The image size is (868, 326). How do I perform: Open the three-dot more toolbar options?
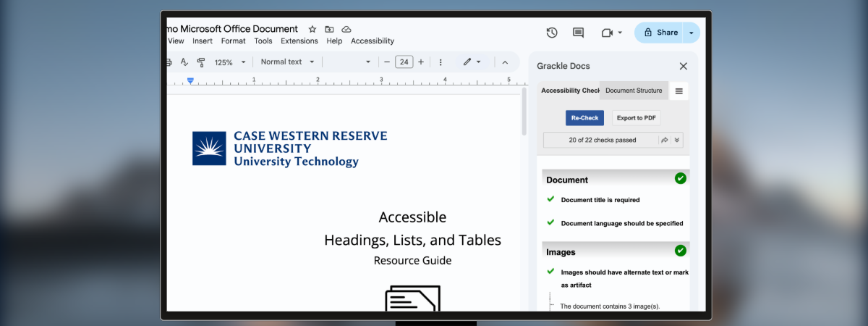point(440,62)
